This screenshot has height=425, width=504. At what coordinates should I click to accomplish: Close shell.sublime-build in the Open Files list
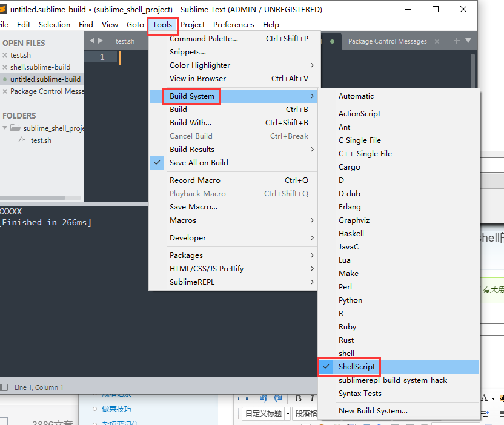coord(5,67)
